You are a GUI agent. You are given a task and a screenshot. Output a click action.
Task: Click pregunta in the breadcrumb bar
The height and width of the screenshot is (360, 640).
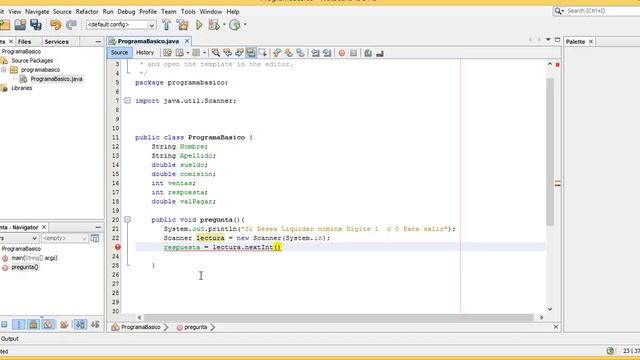pyautogui.click(x=196, y=327)
